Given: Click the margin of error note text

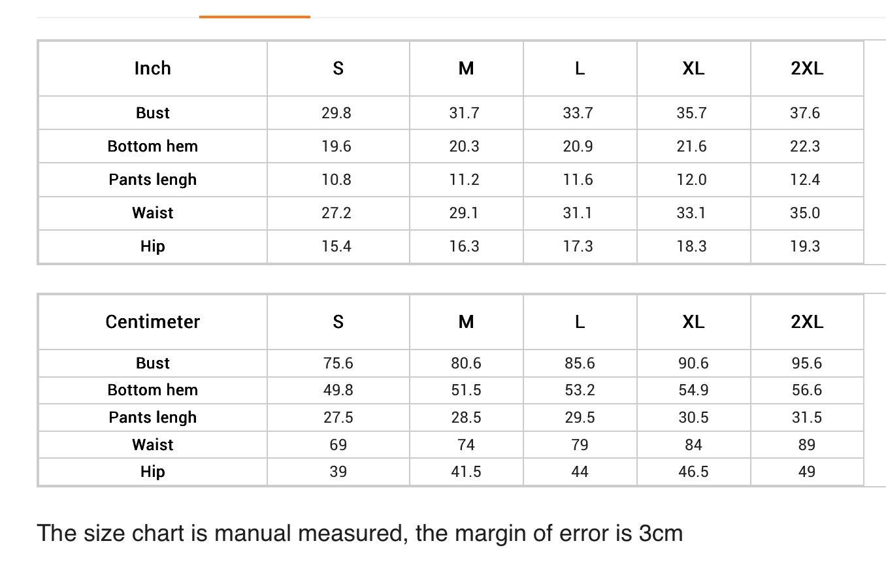Looking at the screenshot, I should (x=360, y=534).
